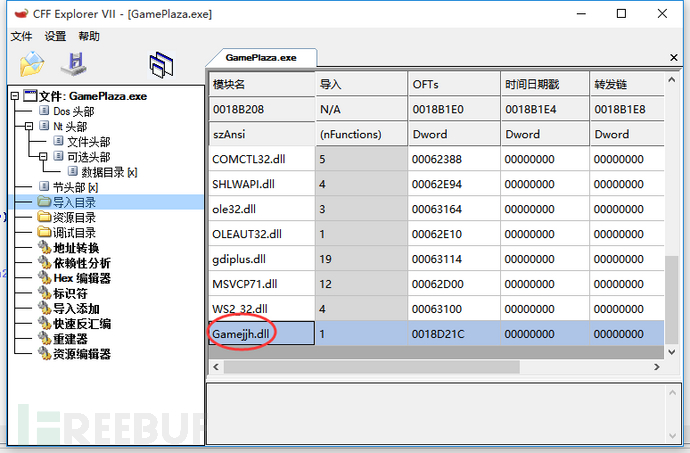Select Dos 头部 in the tree
Viewport: 690px width, 453px height.
[x=73, y=111]
